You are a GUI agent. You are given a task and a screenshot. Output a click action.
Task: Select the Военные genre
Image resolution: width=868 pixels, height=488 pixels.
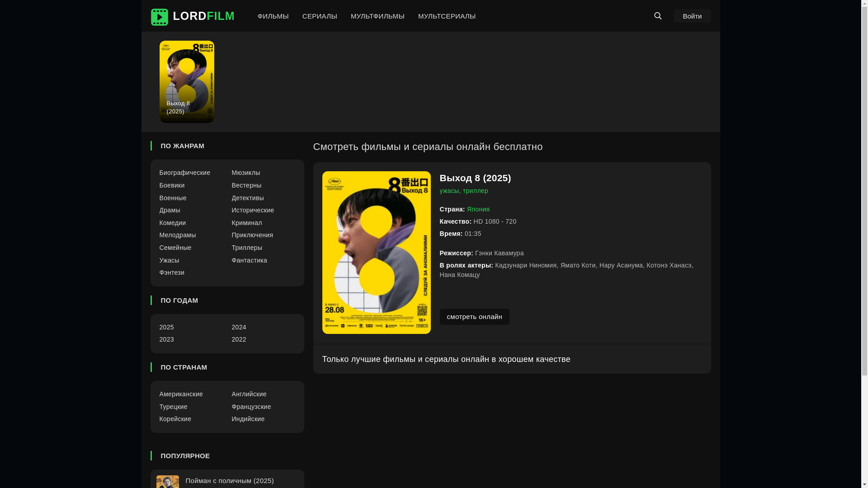(x=173, y=198)
